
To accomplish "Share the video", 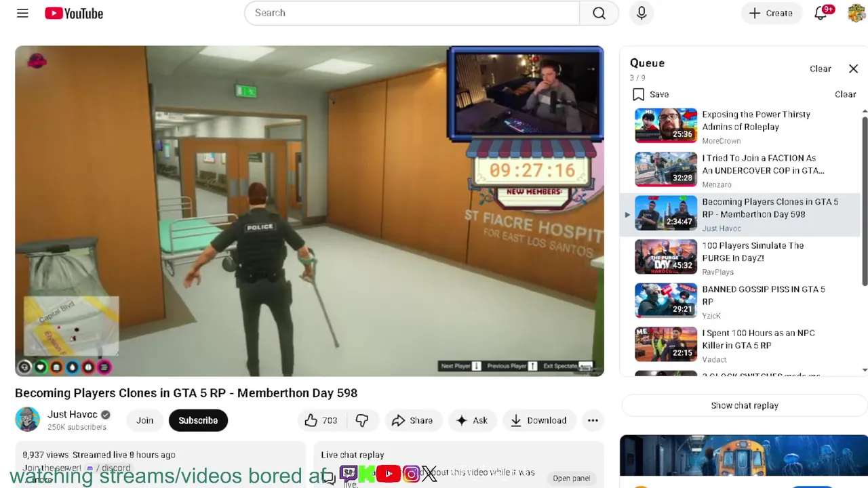I will (413, 420).
